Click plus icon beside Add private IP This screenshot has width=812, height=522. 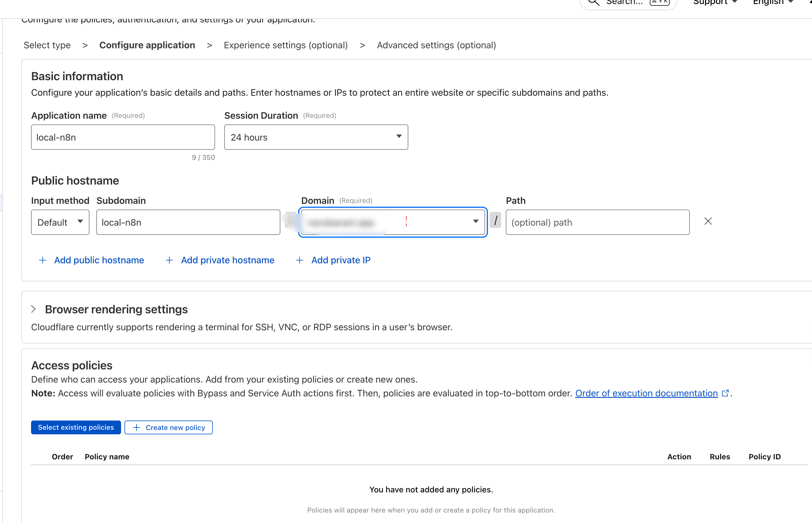pos(299,260)
